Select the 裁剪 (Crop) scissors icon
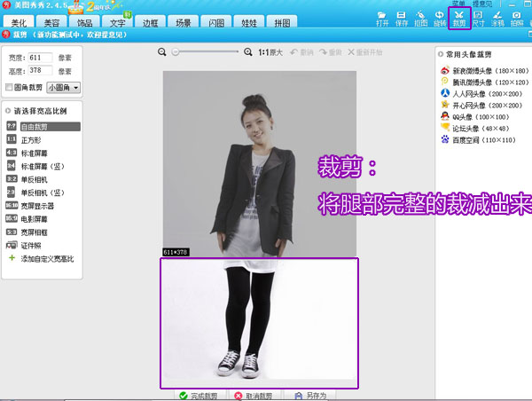Image resolution: width=532 pixels, height=401 pixels. tap(458, 18)
